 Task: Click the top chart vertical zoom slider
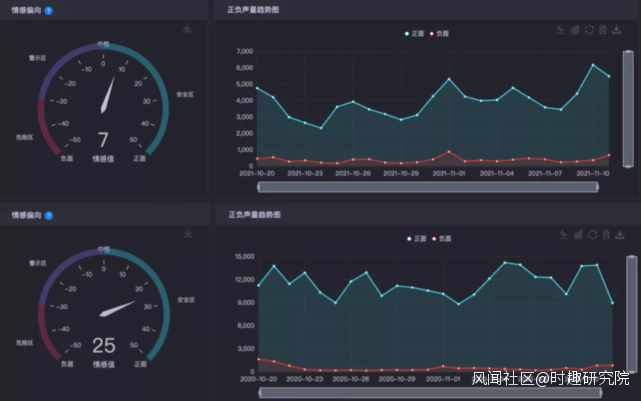tap(628, 109)
